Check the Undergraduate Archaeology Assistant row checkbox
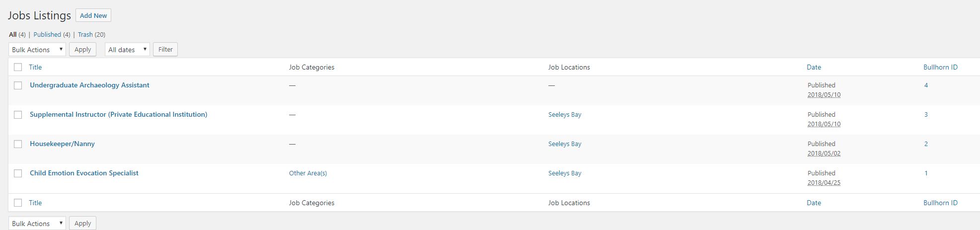Viewport: 980px width, 230px height. [x=18, y=85]
